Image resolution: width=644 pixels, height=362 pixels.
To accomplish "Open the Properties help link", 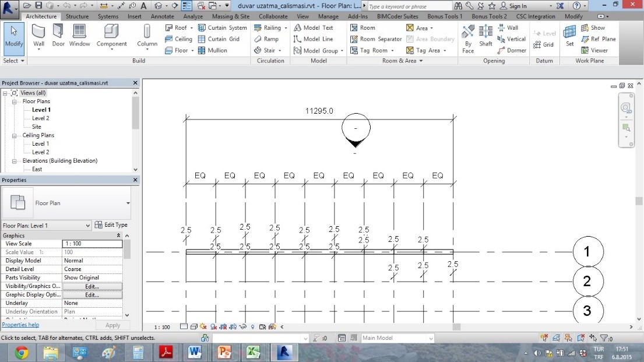I will (20, 325).
